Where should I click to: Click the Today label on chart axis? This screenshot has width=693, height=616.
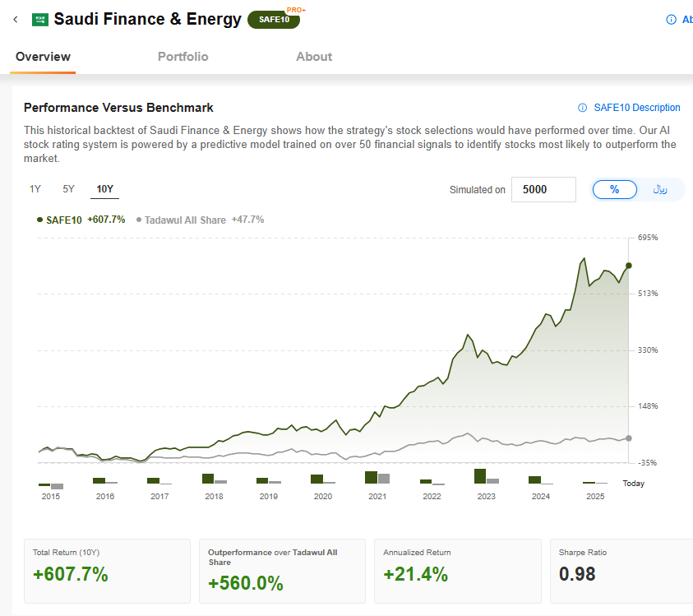pos(633,484)
